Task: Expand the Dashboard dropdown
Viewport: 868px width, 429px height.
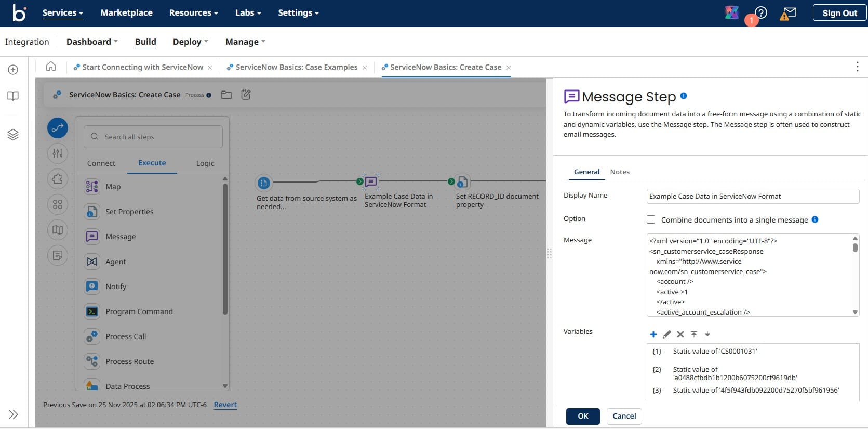Action: coord(92,42)
